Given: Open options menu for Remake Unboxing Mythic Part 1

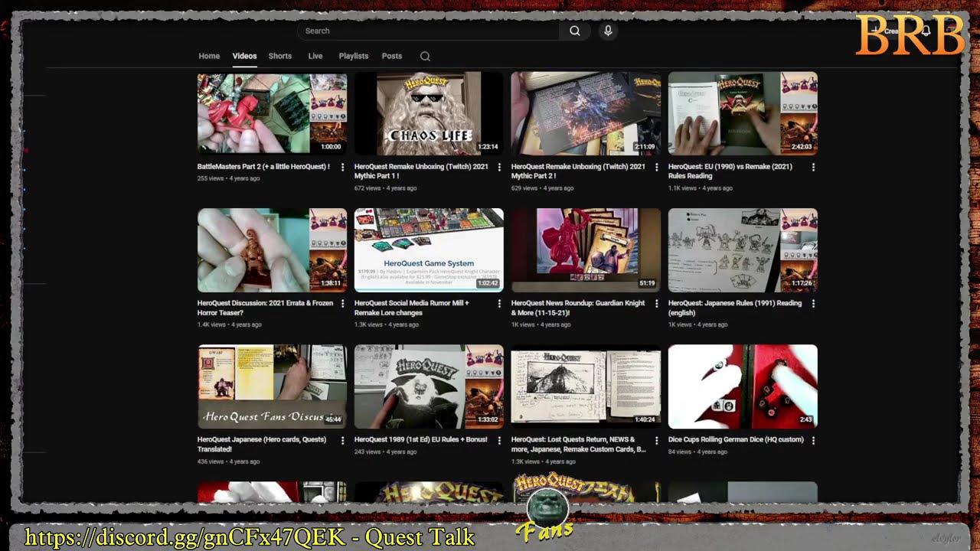Looking at the screenshot, I should (499, 167).
